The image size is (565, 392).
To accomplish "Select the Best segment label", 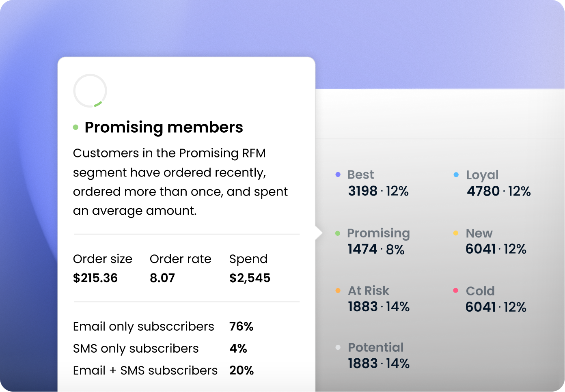I will point(360,175).
